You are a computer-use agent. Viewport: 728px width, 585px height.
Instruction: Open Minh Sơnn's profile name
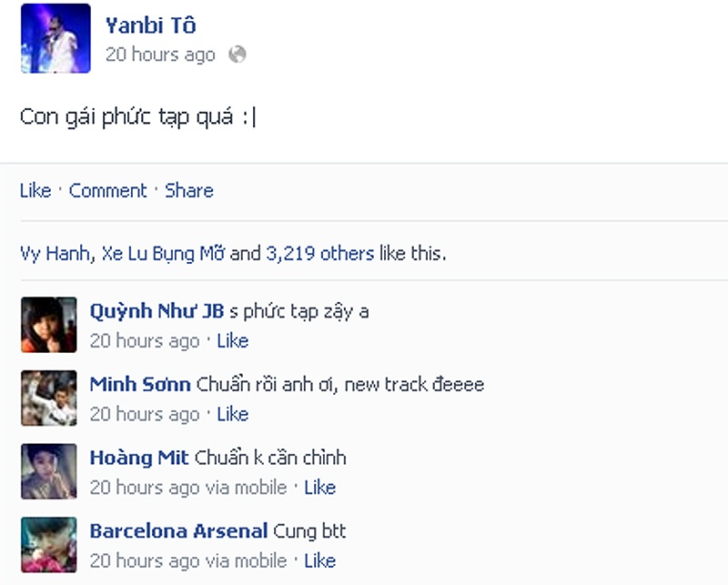(x=140, y=385)
